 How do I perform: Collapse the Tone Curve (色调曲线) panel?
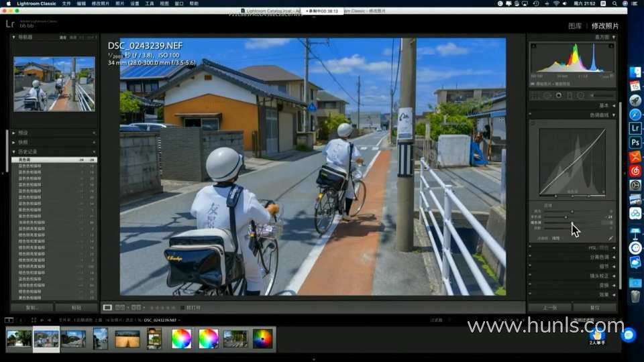coord(614,115)
